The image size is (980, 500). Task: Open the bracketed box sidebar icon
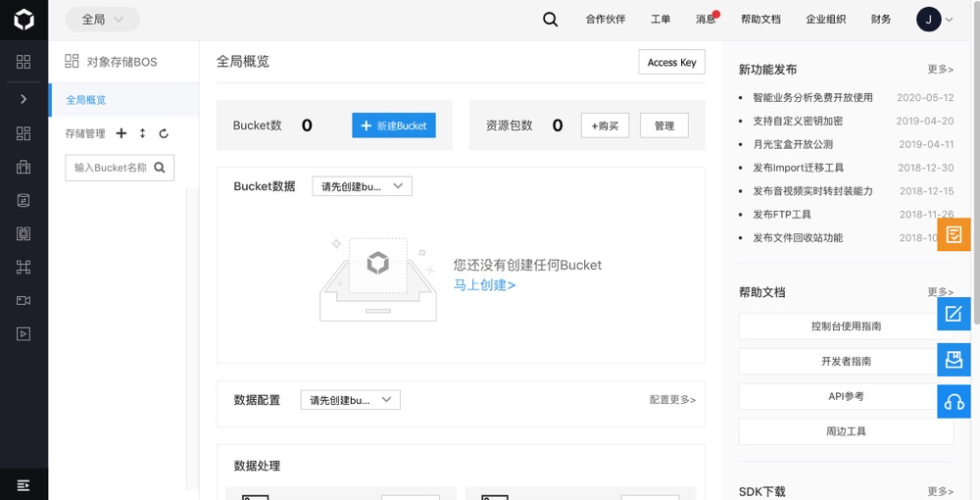24,233
